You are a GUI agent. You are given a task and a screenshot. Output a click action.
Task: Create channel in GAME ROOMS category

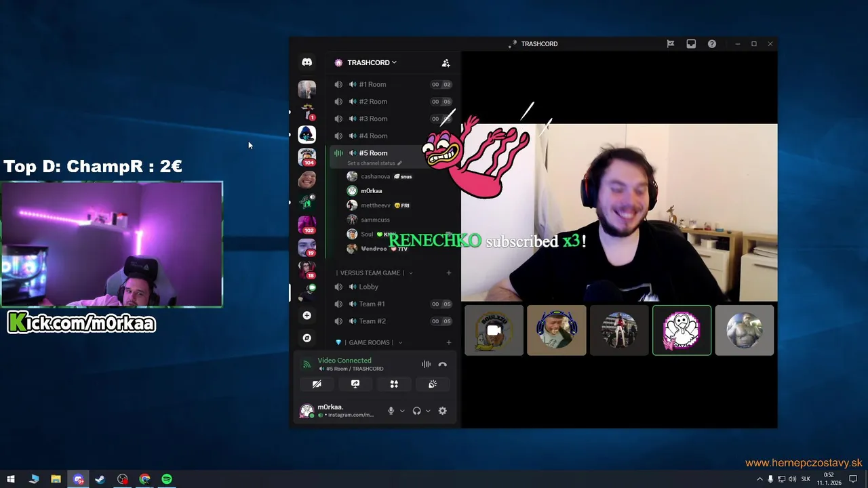click(448, 342)
